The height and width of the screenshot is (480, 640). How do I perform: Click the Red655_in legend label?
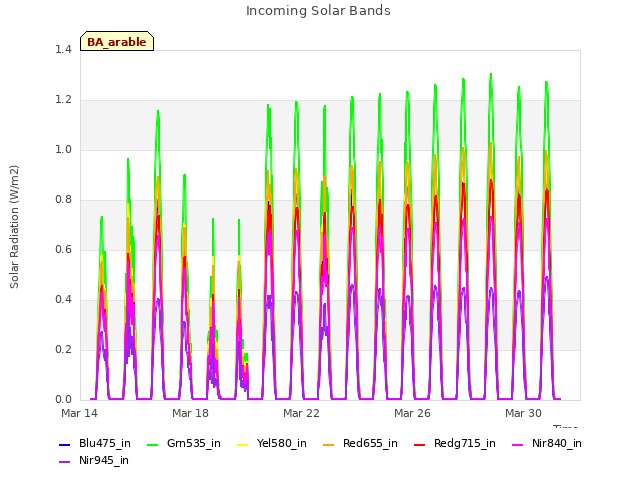coord(370,444)
